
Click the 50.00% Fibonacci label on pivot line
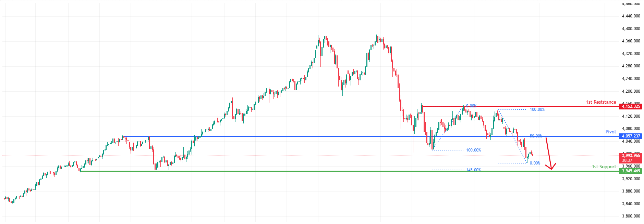tap(536, 136)
